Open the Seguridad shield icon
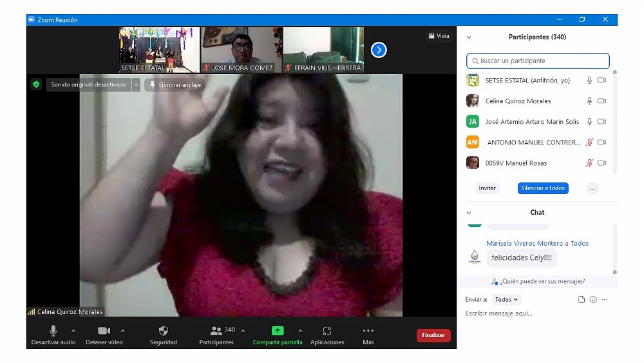This screenshot has height=363, width=644. [x=164, y=331]
